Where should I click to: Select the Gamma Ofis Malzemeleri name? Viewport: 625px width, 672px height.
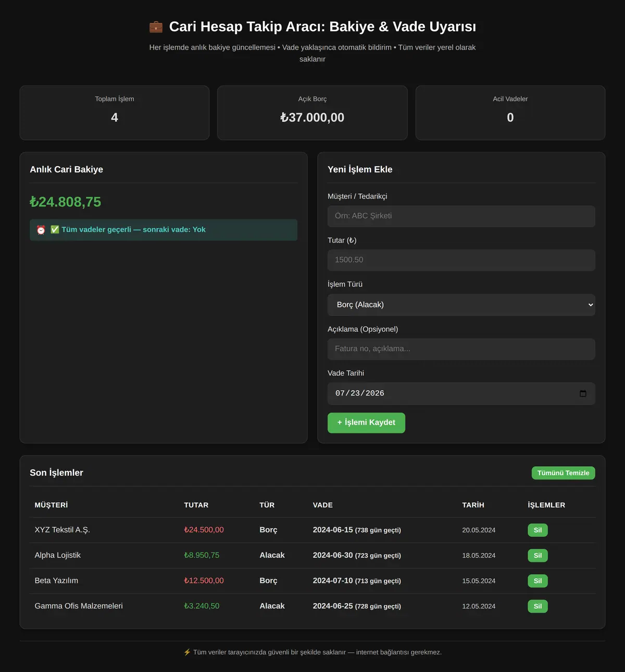(79, 606)
